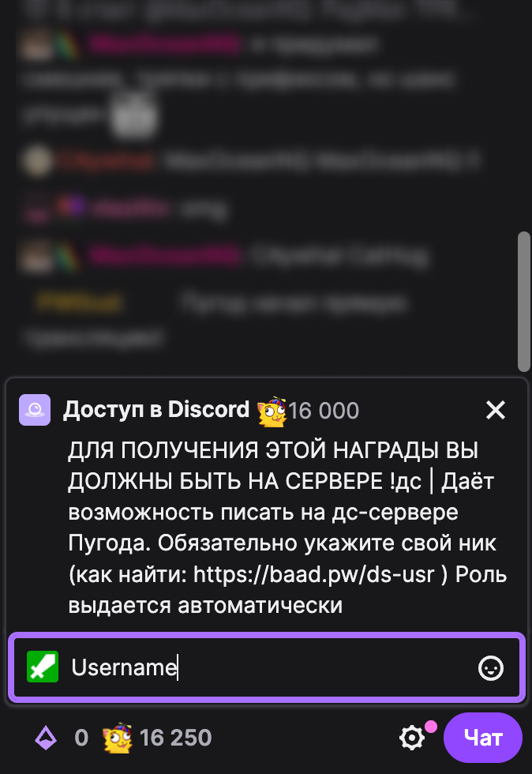Click the 16 250 channel points balance
This screenshot has width=532, height=774.
click(x=175, y=738)
